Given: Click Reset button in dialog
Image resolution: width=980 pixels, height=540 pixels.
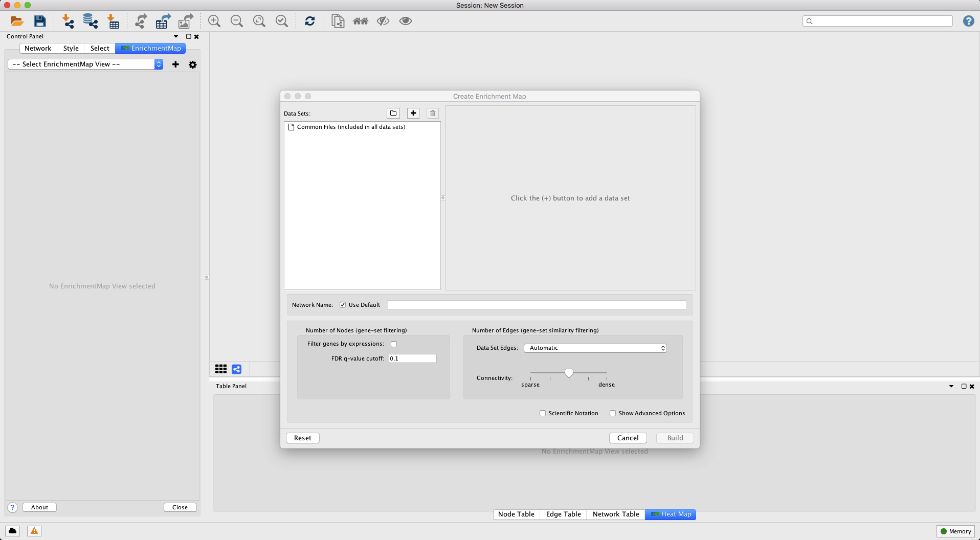Looking at the screenshot, I should tap(303, 438).
